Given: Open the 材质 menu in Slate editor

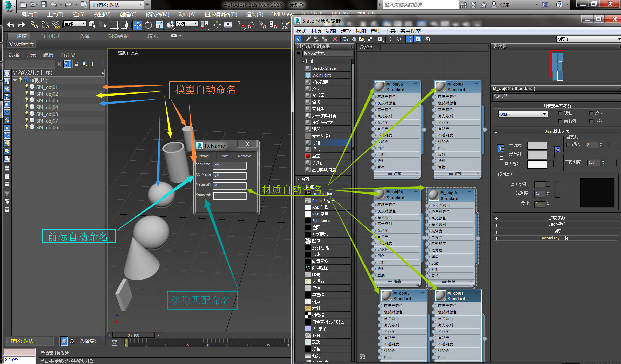Looking at the screenshot, I should [x=316, y=31].
